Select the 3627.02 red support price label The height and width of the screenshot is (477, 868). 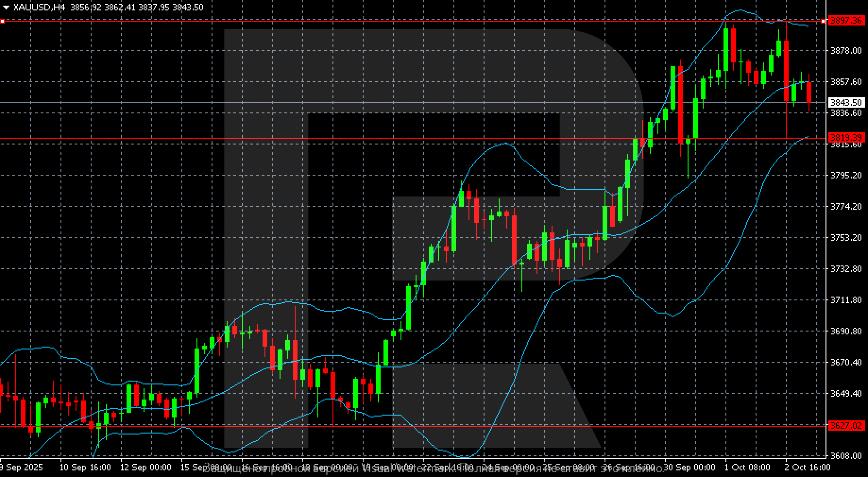tap(847, 426)
